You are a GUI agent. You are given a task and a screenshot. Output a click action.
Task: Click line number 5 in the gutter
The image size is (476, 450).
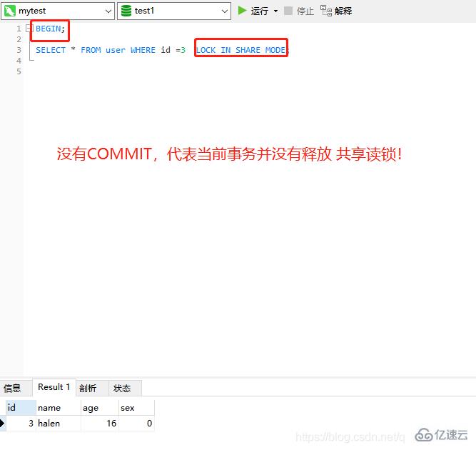19,71
